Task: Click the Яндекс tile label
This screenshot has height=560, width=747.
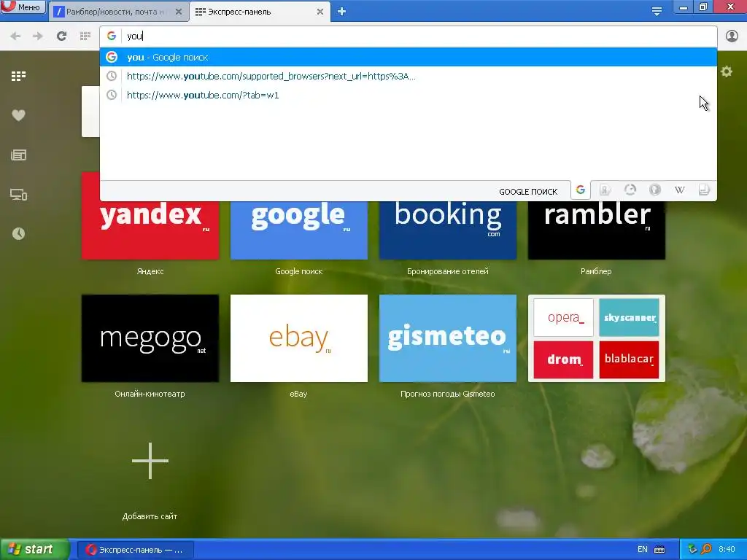Action: [x=150, y=271]
